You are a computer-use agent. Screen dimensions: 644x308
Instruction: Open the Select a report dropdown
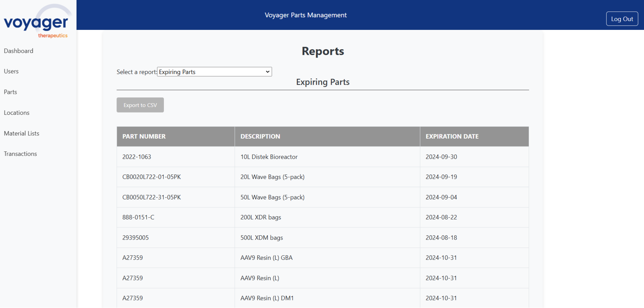[214, 72]
